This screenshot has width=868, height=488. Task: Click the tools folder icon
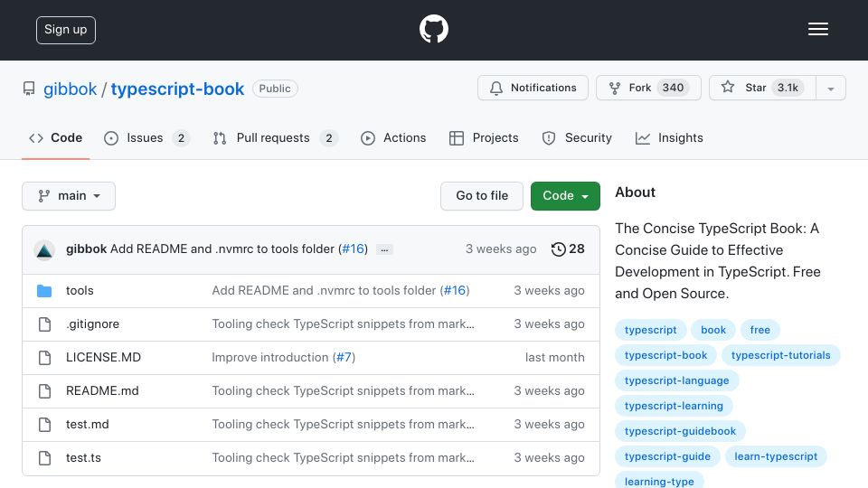pos(44,290)
